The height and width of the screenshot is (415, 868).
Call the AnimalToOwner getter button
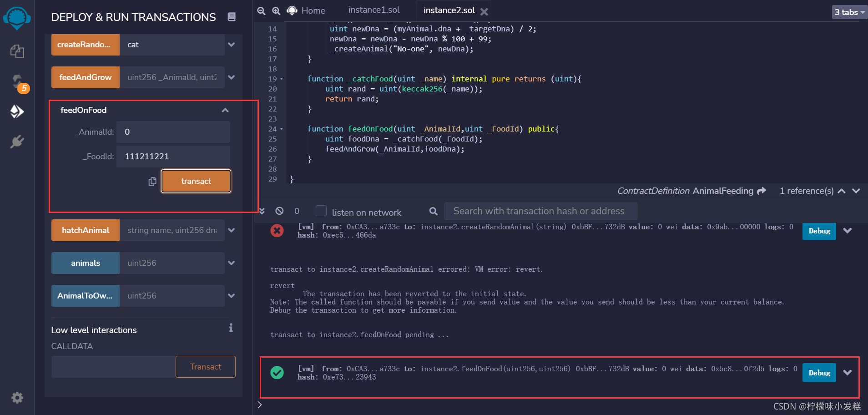click(86, 296)
